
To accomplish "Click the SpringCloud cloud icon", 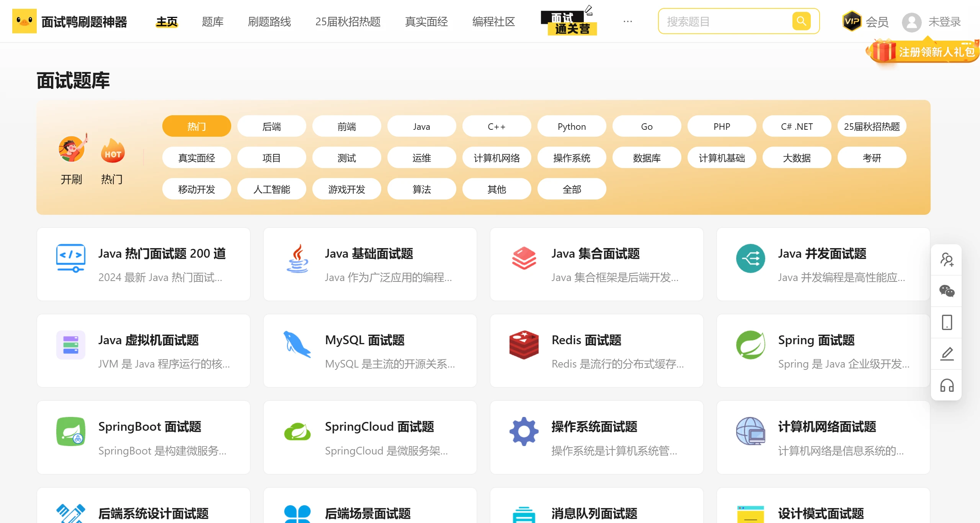I will (x=297, y=431).
